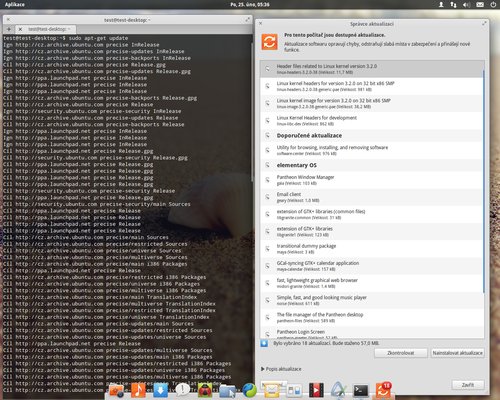
Task: Select the Simple, fast, good looking music player row
Action: 372,300
